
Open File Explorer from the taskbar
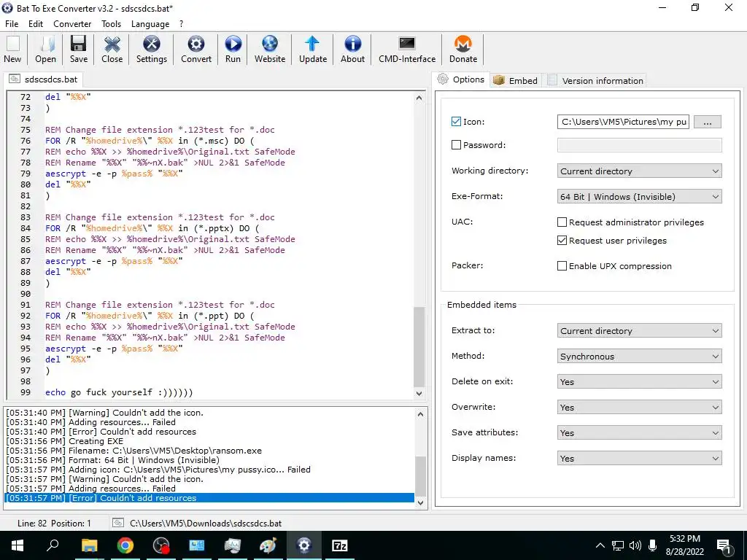coord(89,545)
